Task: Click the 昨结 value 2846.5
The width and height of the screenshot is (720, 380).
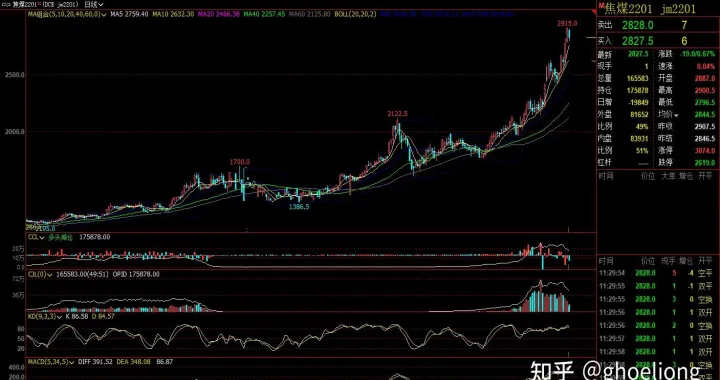Action: pos(705,139)
